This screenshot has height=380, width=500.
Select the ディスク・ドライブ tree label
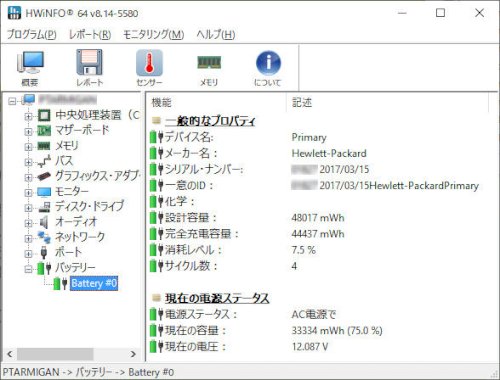[89, 206]
